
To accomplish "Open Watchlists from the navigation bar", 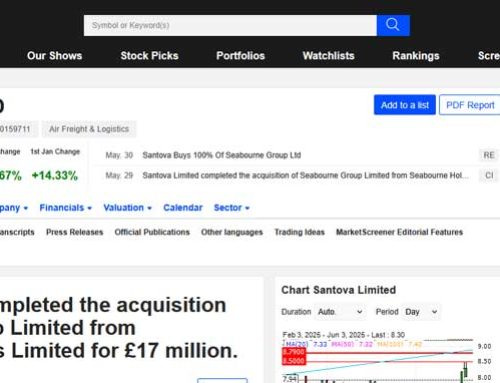I will [328, 56].
